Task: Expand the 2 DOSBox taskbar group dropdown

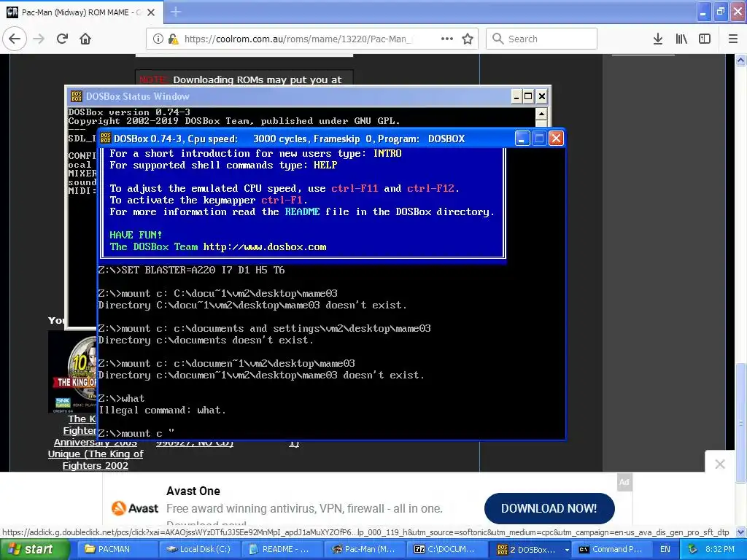Action: (x=567, y=550)
